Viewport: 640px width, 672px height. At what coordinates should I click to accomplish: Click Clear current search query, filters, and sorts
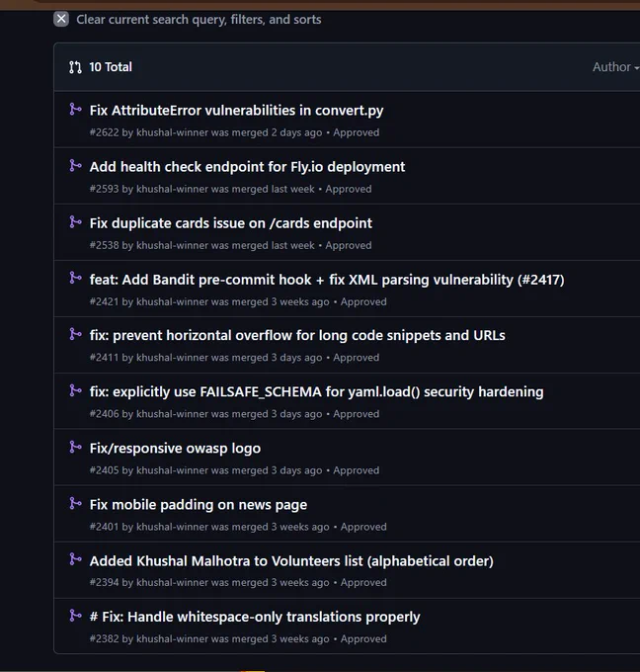point(199,20)
